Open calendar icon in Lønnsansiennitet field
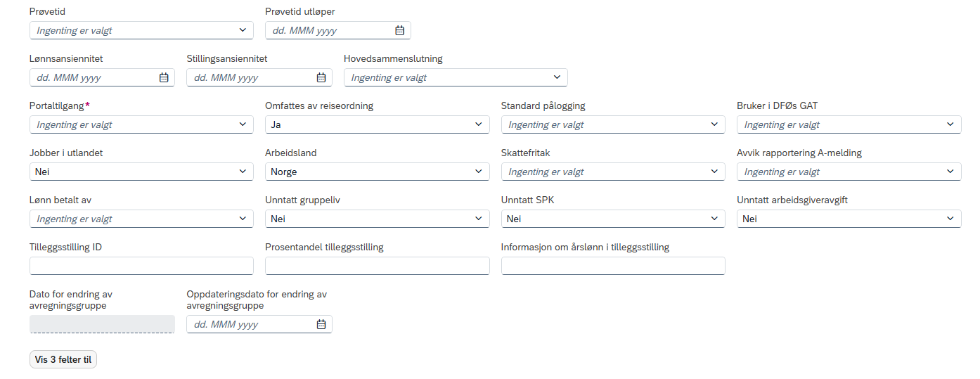 [x=164, y=77]
